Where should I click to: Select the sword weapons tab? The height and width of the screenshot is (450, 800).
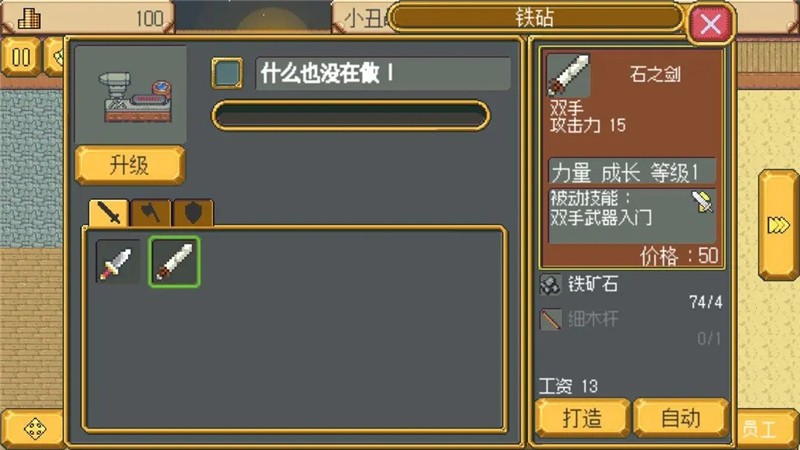[109, 213]
